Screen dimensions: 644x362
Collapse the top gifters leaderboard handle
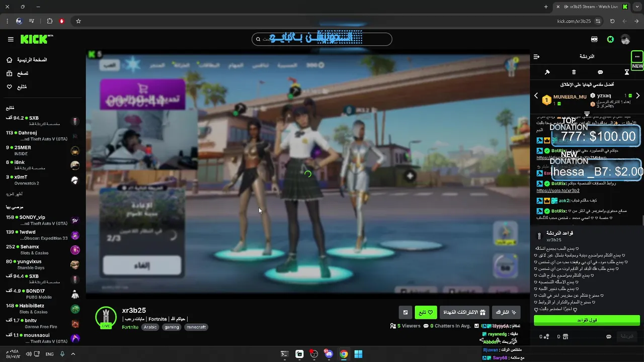587,114
